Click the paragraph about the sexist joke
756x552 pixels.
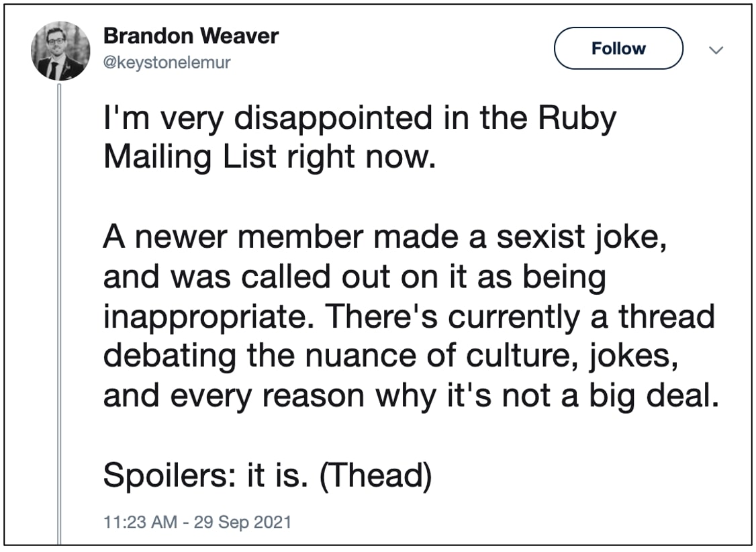(x=411, y=316)
